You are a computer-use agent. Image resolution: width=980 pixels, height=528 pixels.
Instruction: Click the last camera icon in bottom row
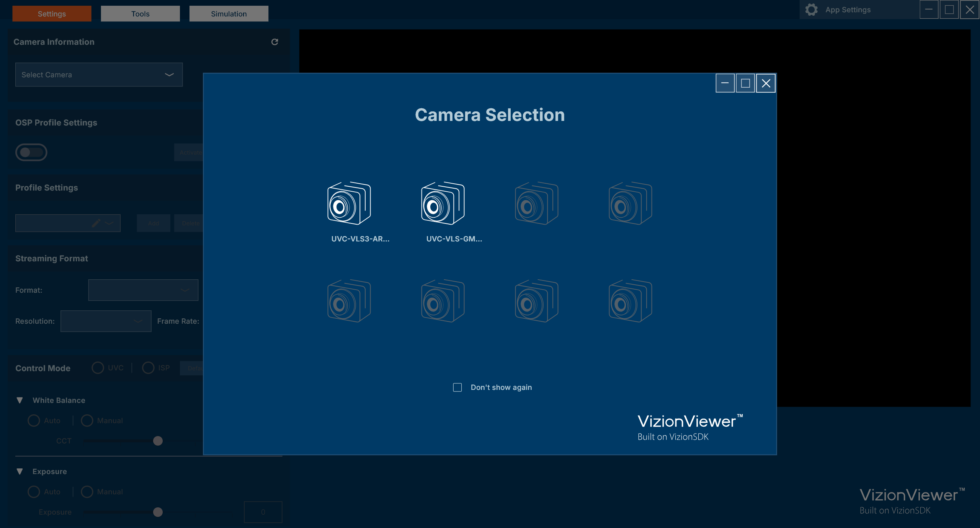pos(630,301)
